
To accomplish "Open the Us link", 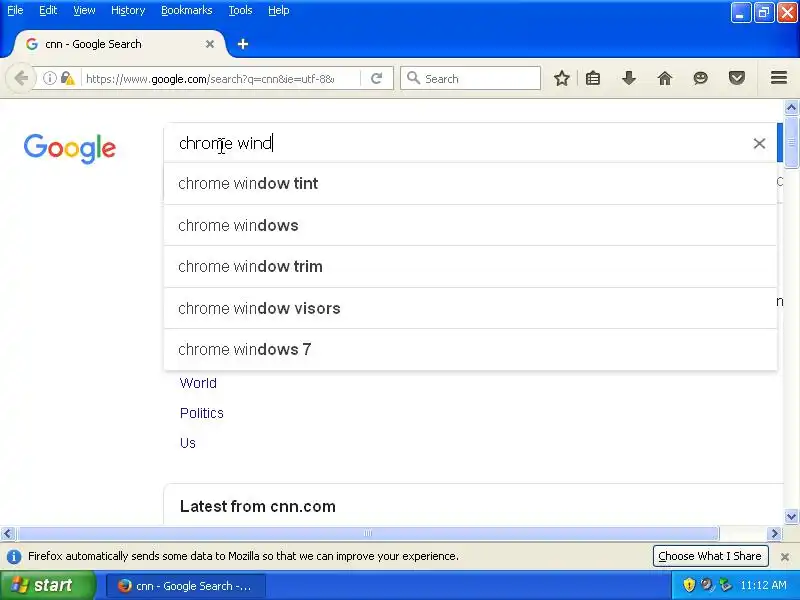I will click(188, 443).
